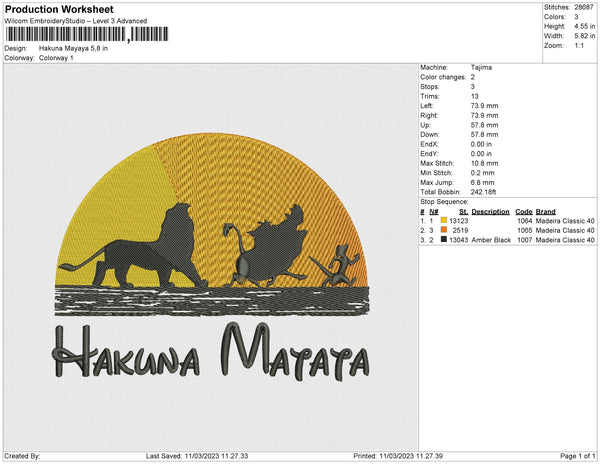Select the 'Colorway 1' value
The height and width of the screenshot is (464, 600).
pyautogui.click(x=56, y=58)
